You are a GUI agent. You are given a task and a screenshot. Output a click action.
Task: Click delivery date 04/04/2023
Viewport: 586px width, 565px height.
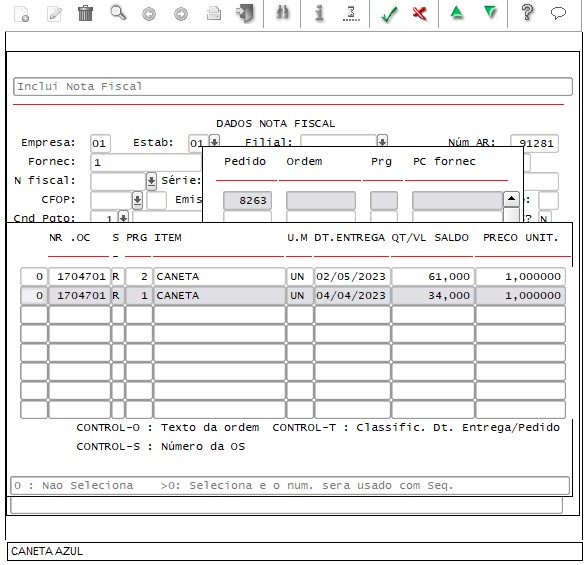click(352, 296)
